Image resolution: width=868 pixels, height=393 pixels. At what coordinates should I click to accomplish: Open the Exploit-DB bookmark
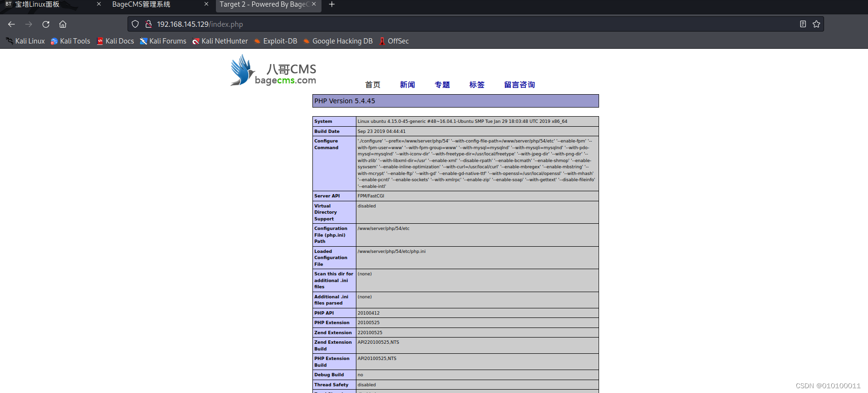pyautogui.click(x=276, y=41)
